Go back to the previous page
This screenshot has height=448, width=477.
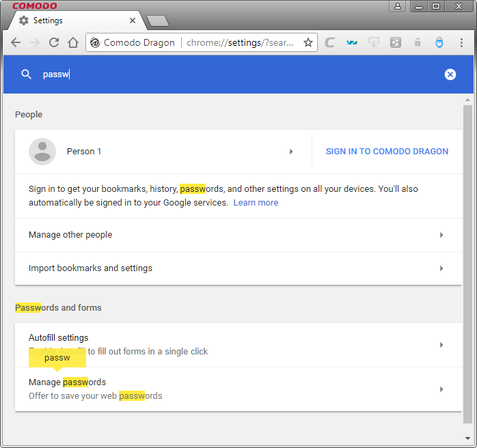pyautogui.click(x=16, y=42)
